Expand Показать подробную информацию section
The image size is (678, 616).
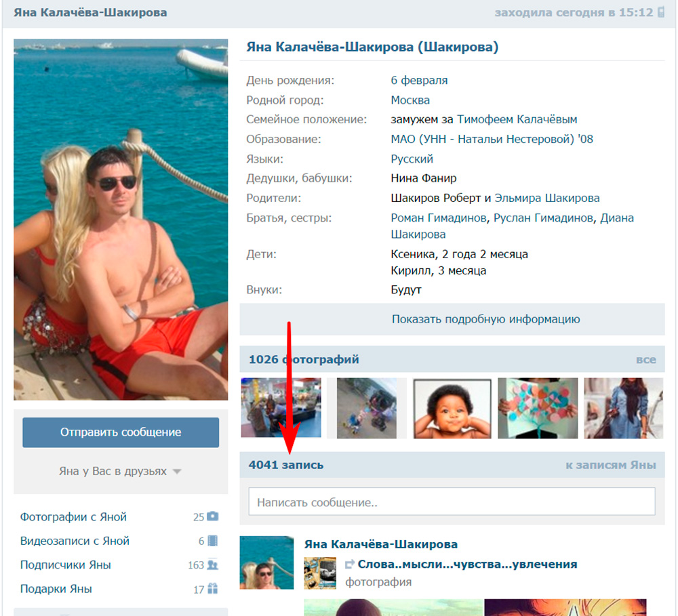(452, 319)
